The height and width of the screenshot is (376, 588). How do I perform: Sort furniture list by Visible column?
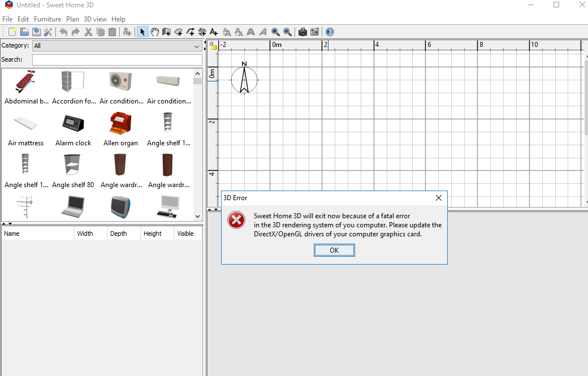[188, 234]
